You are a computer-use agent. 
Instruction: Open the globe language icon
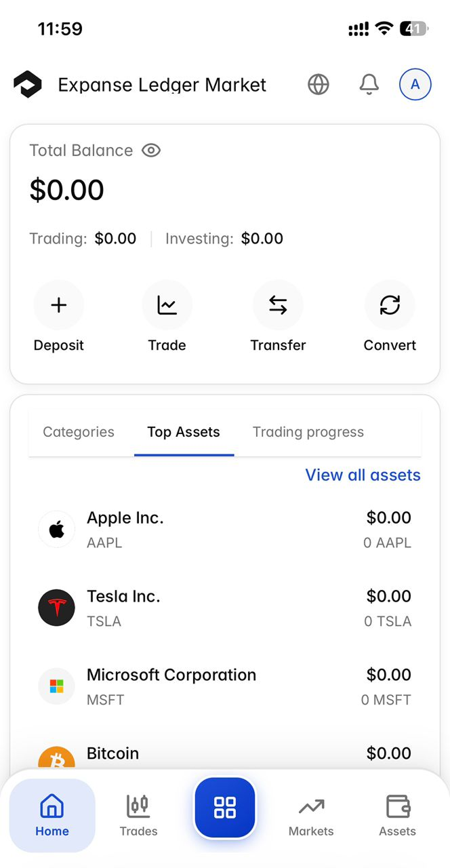(x=318, y=84)
